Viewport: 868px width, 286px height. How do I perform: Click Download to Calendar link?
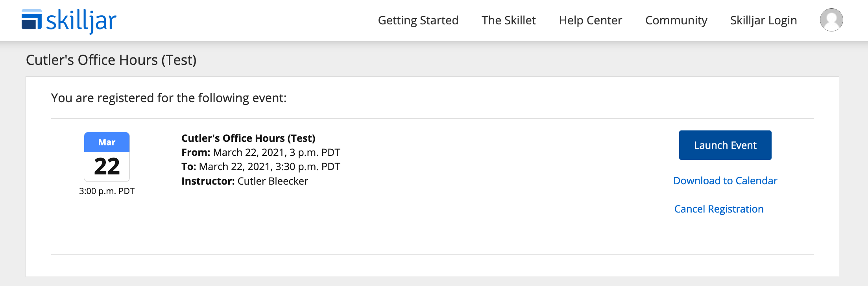coord(725,181)
